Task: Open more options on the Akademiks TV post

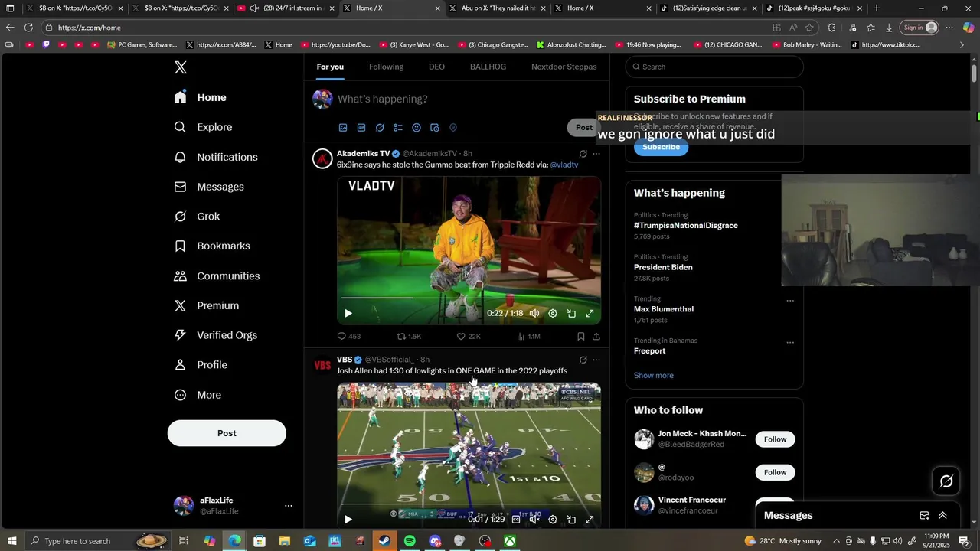Action: click(x=596, y=154)
